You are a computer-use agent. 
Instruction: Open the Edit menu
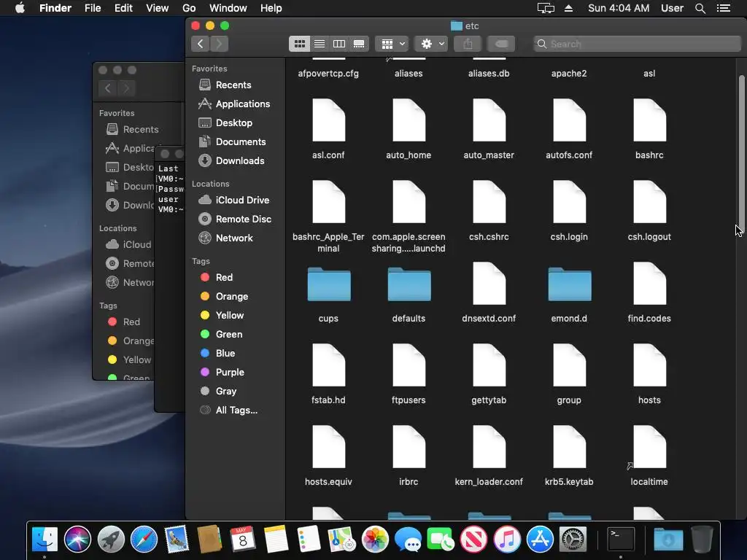coord(123,8)
